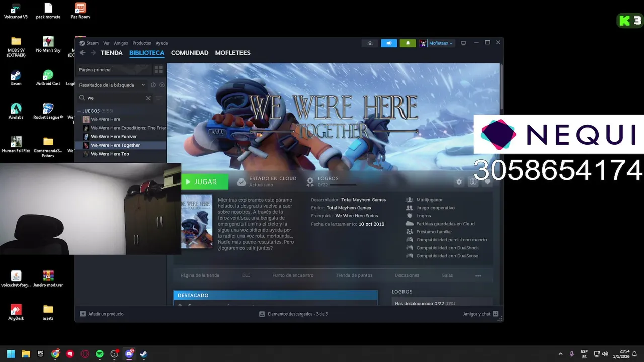Open Rocket League desktop shortcut
Viewport: 644px width, 362px height.
(x=48, y=111)
